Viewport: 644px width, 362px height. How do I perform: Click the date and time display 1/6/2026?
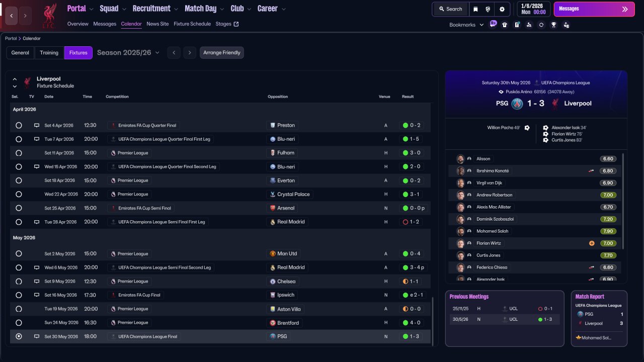click(533, 9)
